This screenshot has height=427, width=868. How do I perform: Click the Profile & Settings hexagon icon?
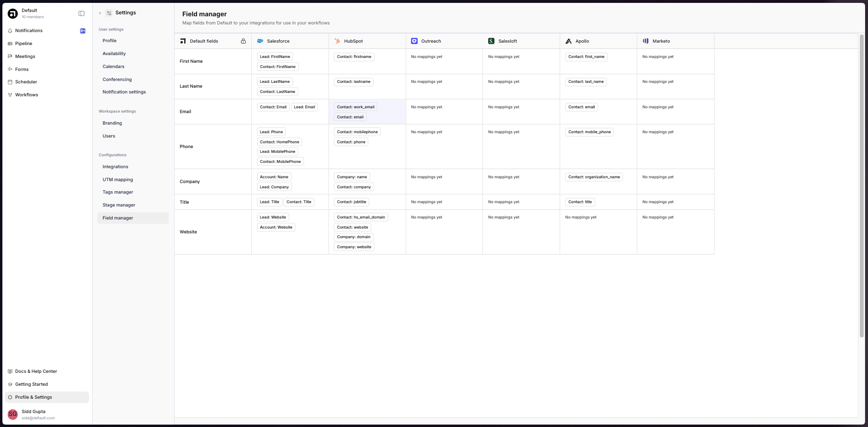point(10,397)
